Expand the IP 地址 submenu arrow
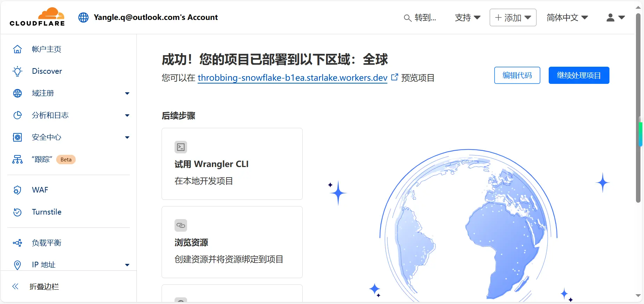The width and height of the screenshot is (644, 304). pyautogui.click(x=127, y=265)
